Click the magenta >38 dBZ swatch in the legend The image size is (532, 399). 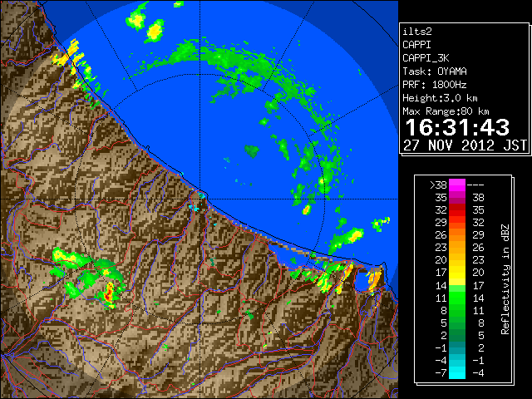[x=456, y=185]
